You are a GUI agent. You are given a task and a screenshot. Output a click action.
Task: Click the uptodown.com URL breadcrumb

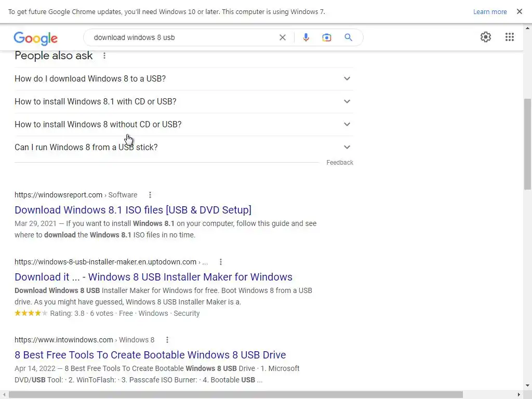111,262
